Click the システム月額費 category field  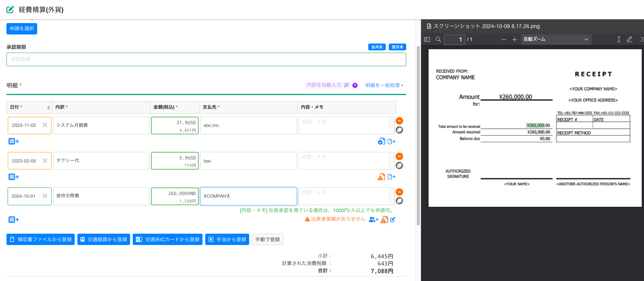point(101,125)
